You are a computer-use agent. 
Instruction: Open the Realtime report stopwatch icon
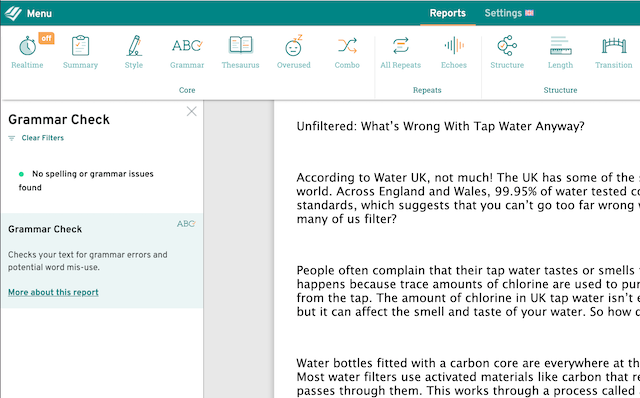(x=27, y=46)
